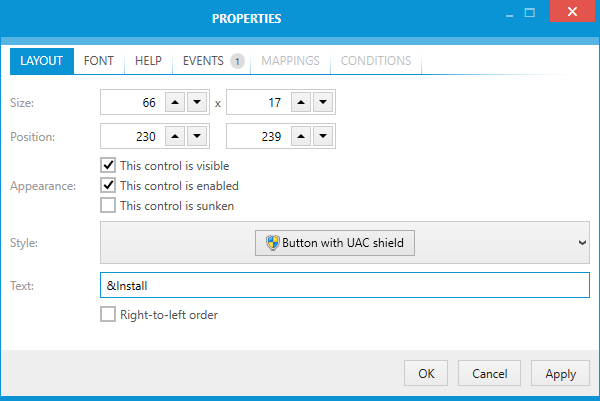Switch to the Font tab
Screen dimensions: 600x401
click(x=99, y=61)
